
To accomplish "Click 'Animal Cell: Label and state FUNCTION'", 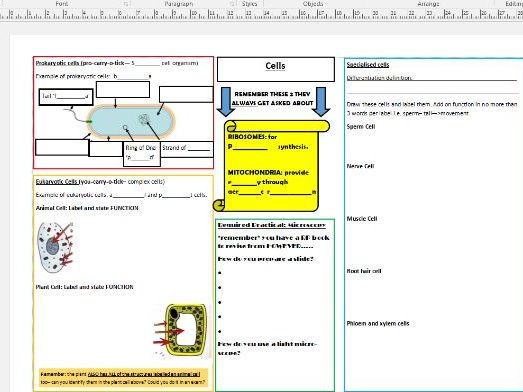I will (87, 208).
